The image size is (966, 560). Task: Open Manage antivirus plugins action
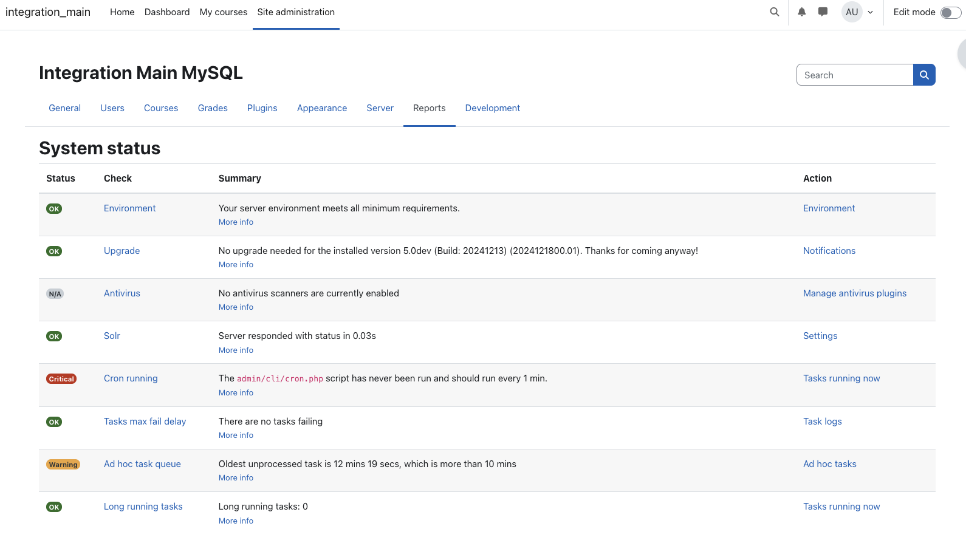[x=855, y=293]
